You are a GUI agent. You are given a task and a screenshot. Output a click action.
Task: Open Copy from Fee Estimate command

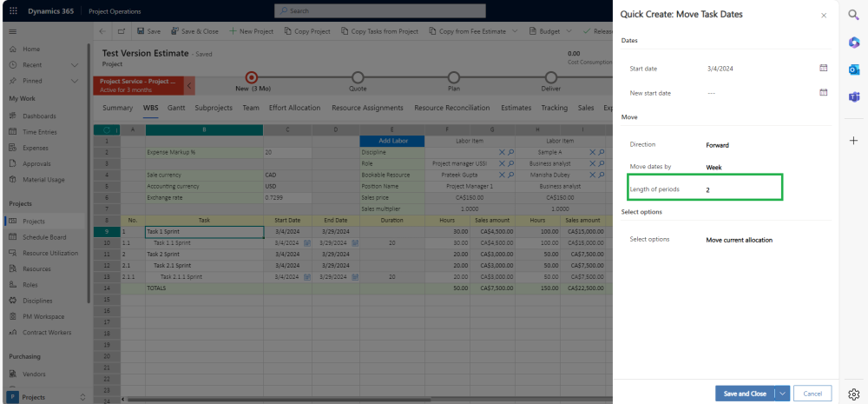pos(467,31)
